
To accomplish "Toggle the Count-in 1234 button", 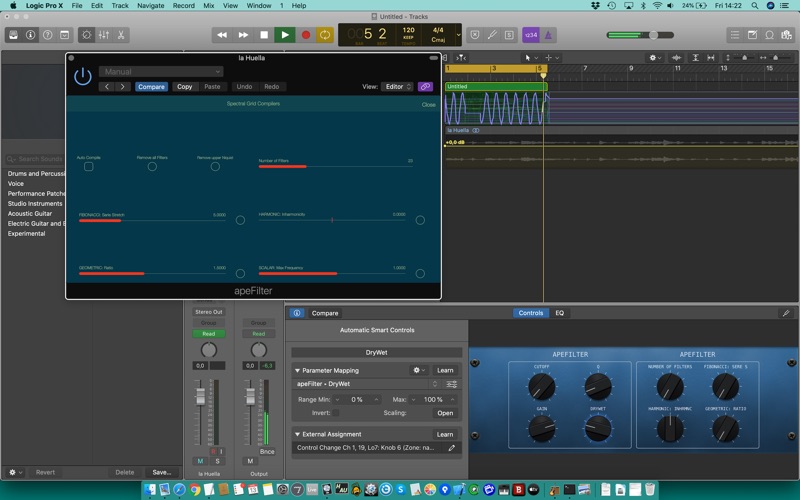I will 531,35.
